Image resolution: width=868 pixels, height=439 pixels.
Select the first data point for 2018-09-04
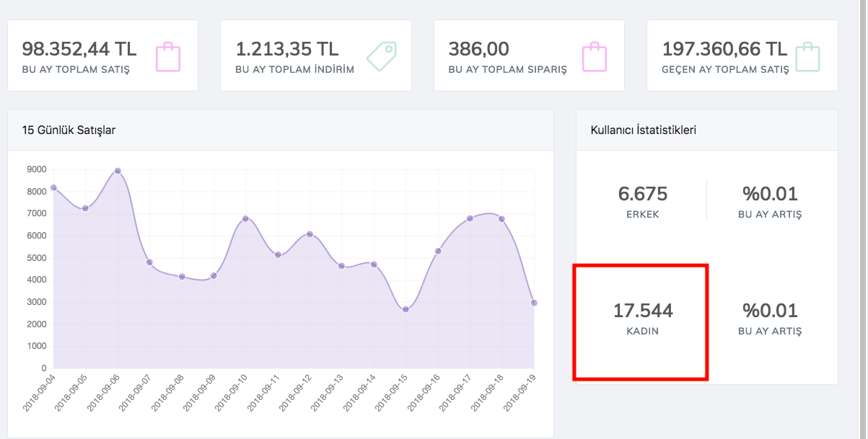tap(53, 187)
